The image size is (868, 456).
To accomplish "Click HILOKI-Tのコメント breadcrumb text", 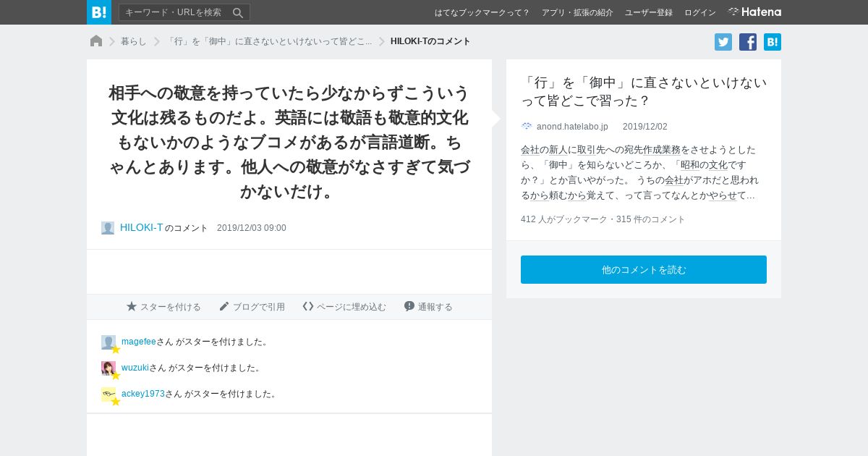I will click(x=430, y=41).
